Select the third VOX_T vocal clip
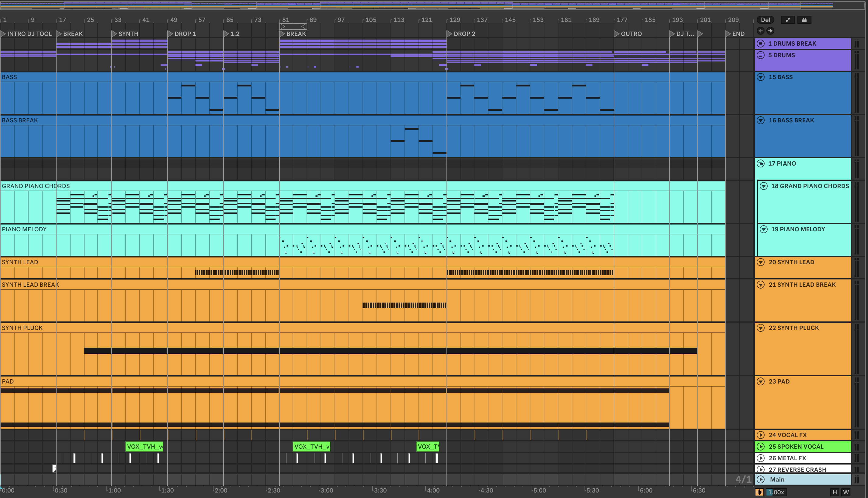This screenshot has height=498, width=868. (428, 446)
